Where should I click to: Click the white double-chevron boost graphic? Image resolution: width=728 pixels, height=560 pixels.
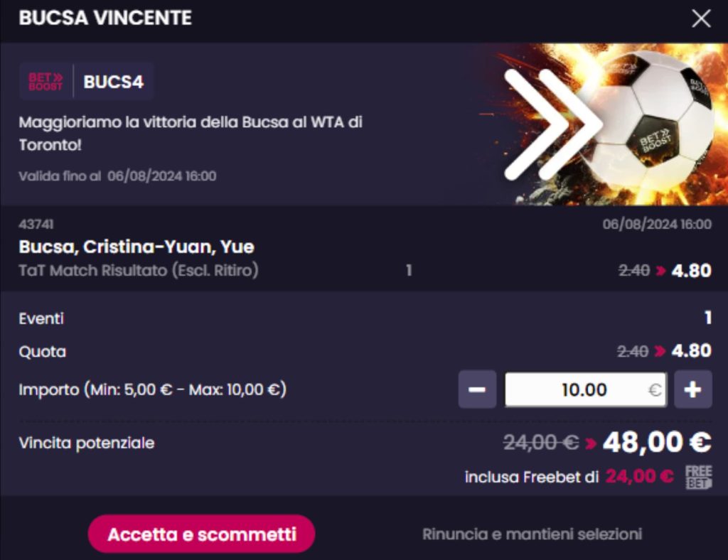pos(552,124)
